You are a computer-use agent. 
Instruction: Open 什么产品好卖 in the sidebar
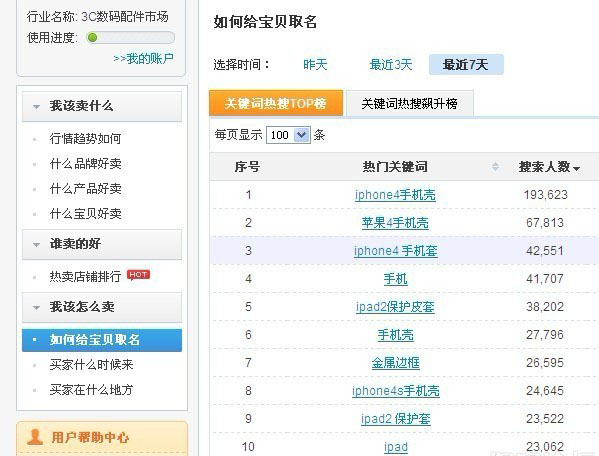click(86, 189)
